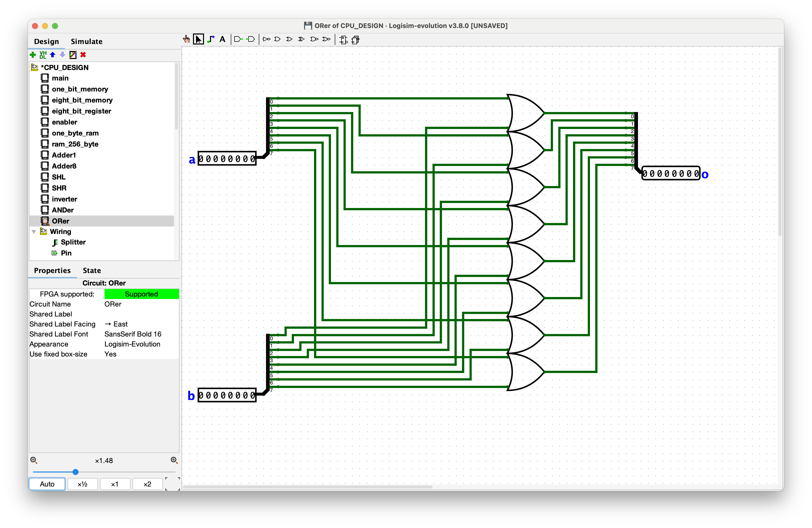Set zoom to x2
The image size is (812, 528).
pyautogui.click(x=147, y=484)
